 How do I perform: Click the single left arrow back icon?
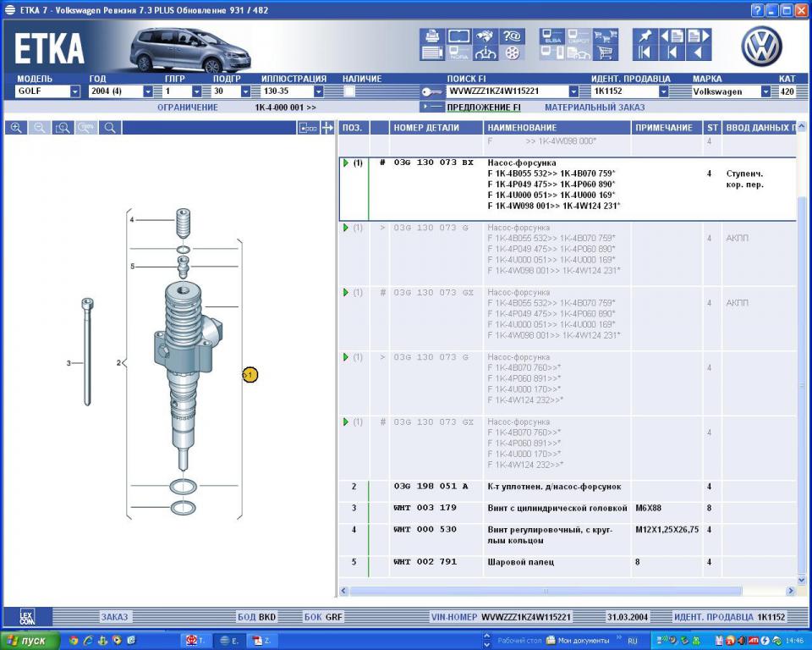pyautogui.click(x=698, y=52)
